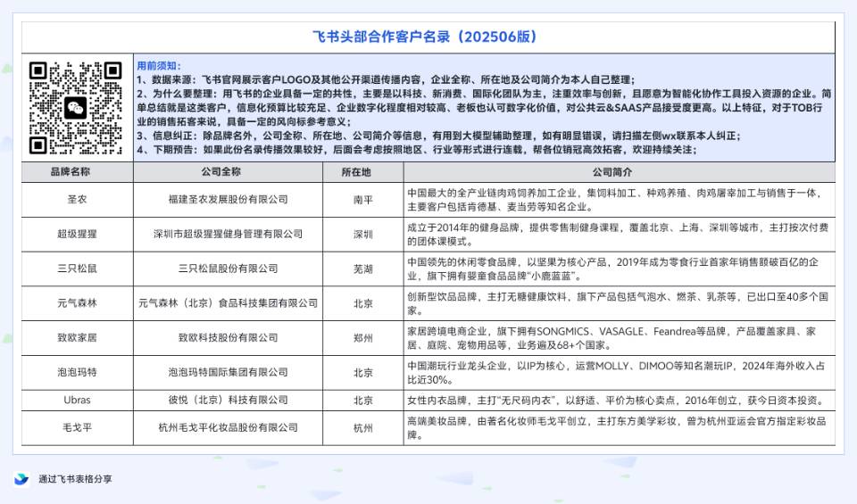The image size is (857, 504).
Task: Select cell 泡泡玛特国际集团有限公司
Action: pyautogui.click(x=228, y=372)
